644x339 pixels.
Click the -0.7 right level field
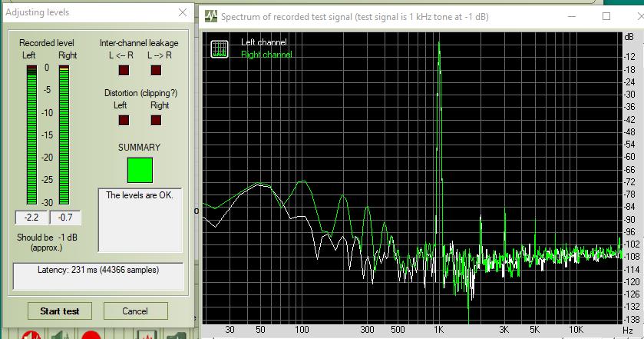(65, 218)
